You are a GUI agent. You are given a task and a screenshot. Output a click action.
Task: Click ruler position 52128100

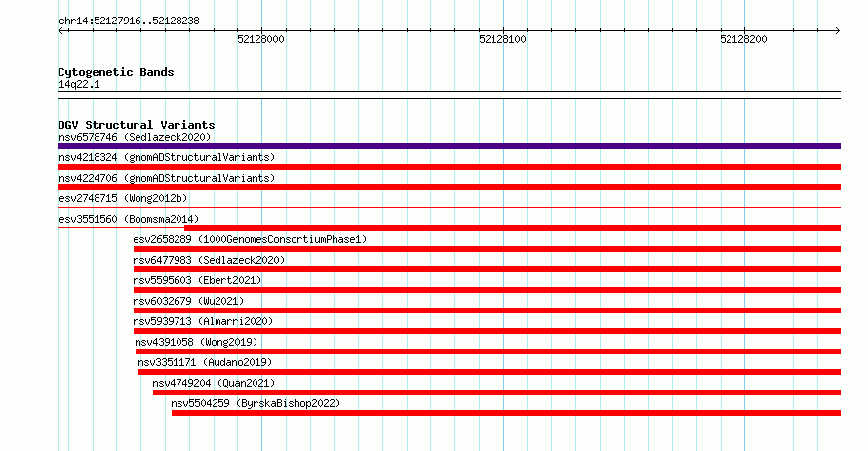[502, 39]
